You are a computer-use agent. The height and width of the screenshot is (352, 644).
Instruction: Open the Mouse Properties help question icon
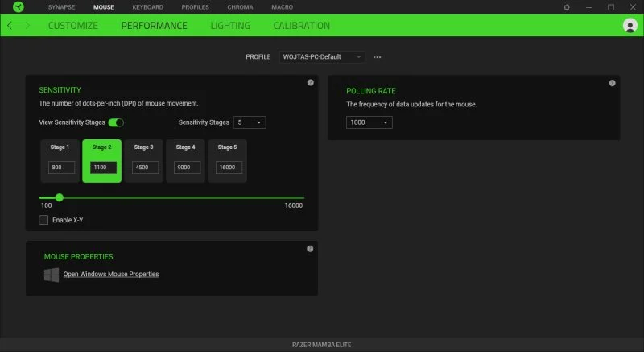click(x=310, y=249)
